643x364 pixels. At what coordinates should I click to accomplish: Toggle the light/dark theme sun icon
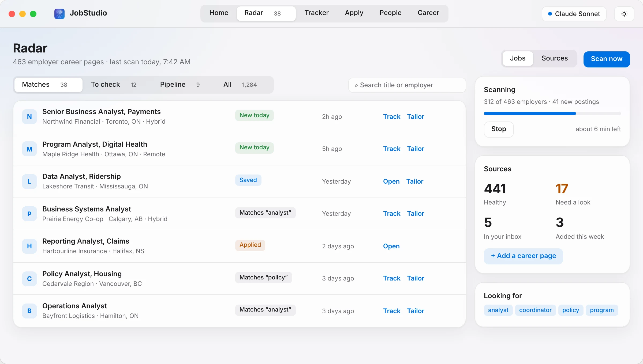624,14
